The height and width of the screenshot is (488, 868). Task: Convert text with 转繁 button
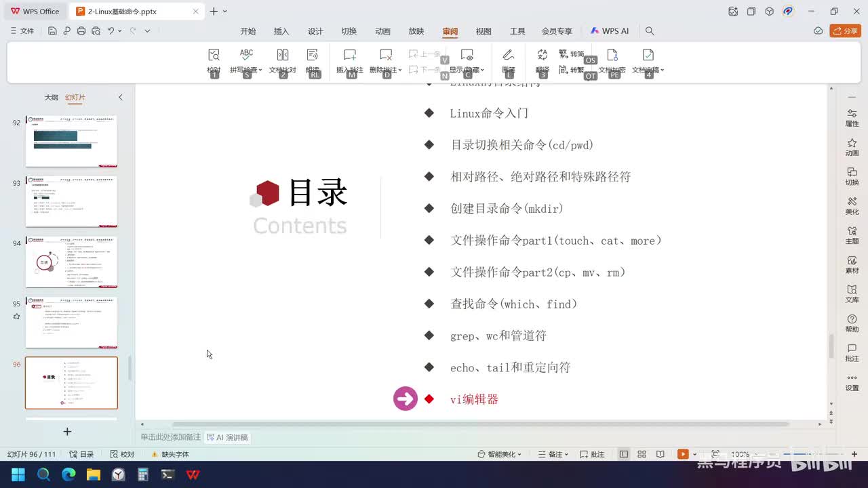[572, 70]
